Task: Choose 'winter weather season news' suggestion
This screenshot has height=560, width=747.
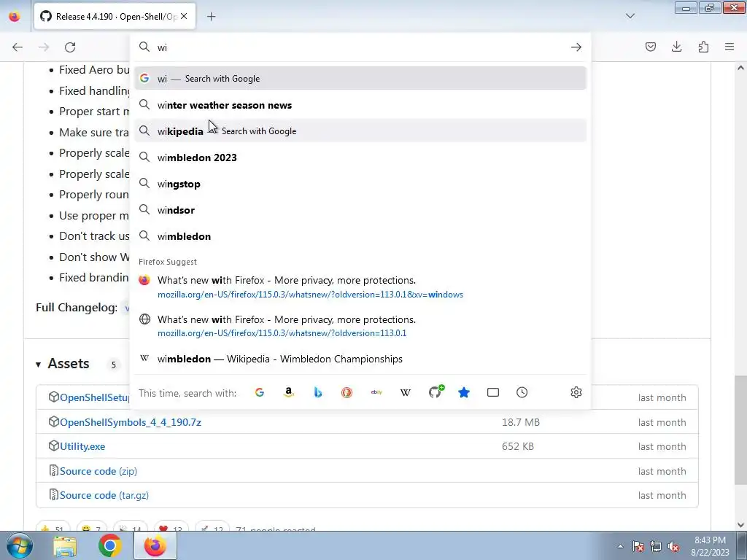Action: [360, 105]
